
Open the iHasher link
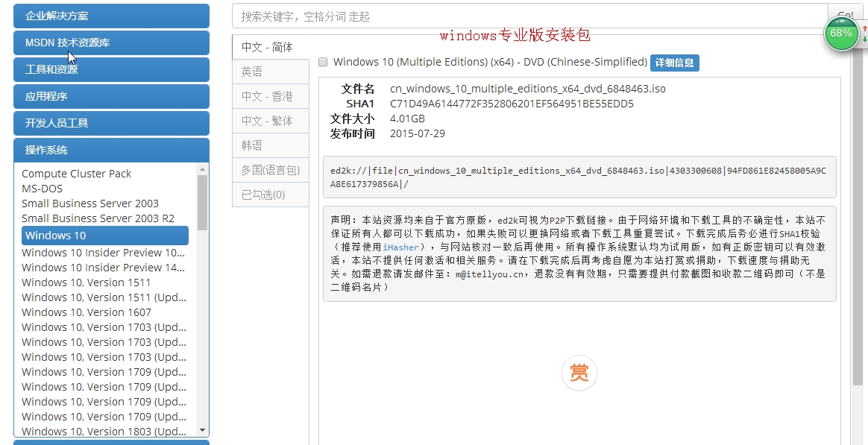(400, 246)
